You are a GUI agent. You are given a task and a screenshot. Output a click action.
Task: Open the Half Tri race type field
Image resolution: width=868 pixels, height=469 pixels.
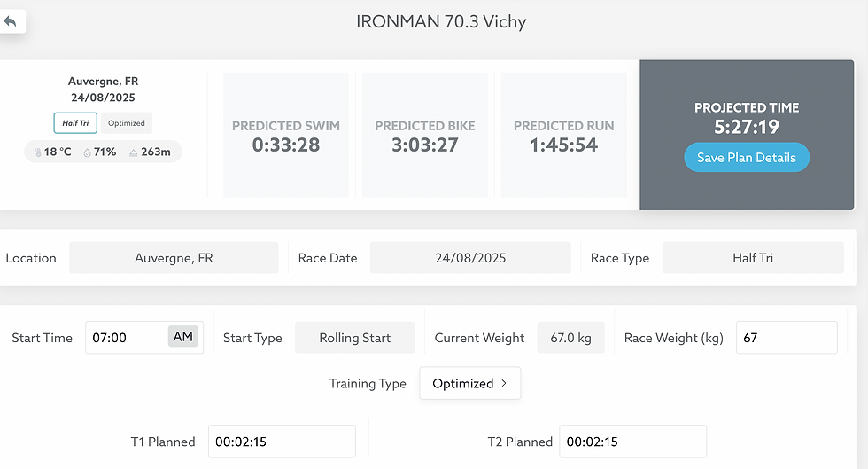pos(753,258)
